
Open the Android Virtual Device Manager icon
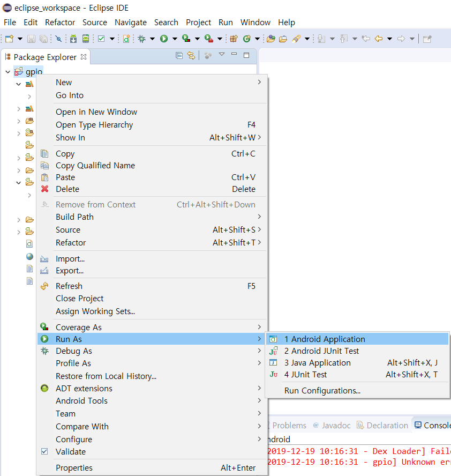[x=86, y=39]
